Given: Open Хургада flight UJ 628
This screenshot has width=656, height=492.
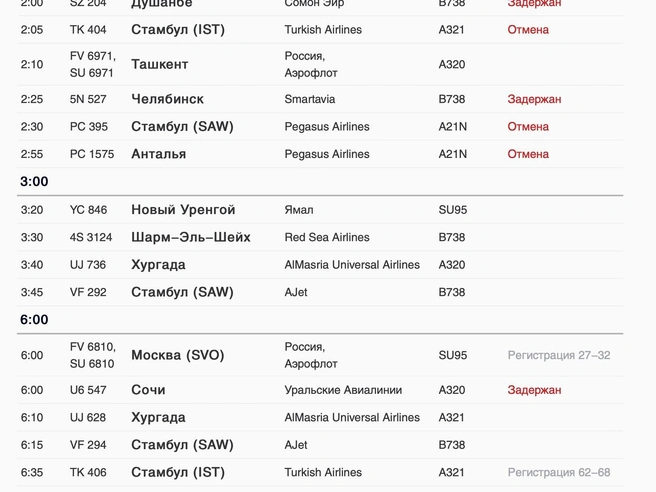Looking at the screenshot, I should click(320, 418).
